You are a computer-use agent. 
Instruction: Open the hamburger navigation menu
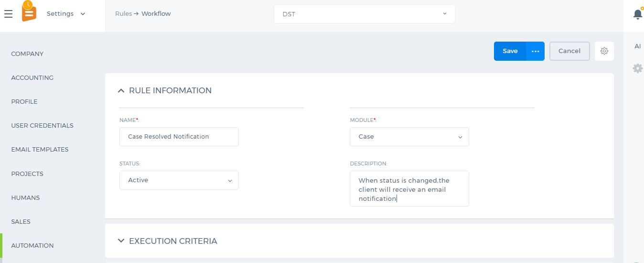pyautogui.click(x=8, y=14)
